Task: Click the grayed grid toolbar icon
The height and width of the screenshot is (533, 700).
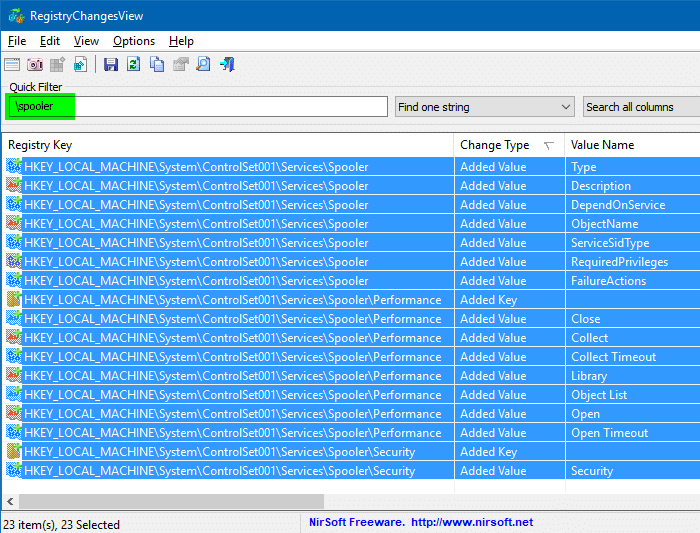Action: tap(57, 64)
